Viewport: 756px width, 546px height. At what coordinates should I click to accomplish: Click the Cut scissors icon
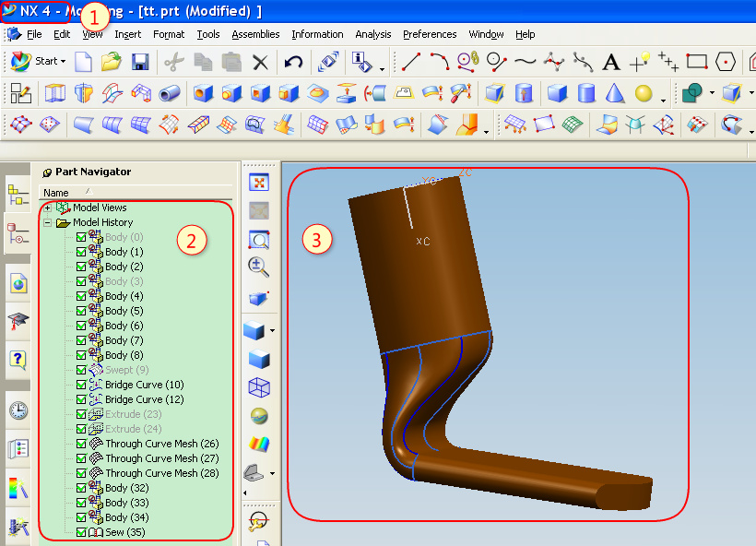pyautogui.click(x=172, y=62)
